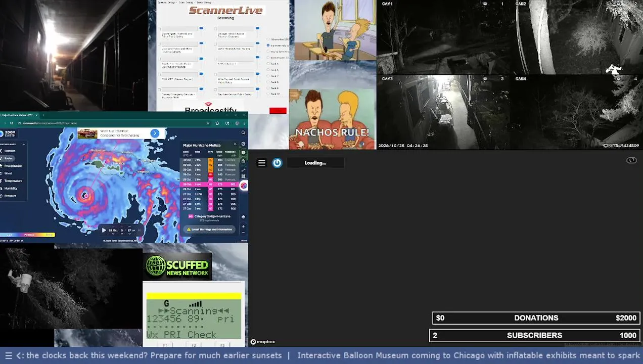Check the LAPD feed checkbox

click(215, 44)
